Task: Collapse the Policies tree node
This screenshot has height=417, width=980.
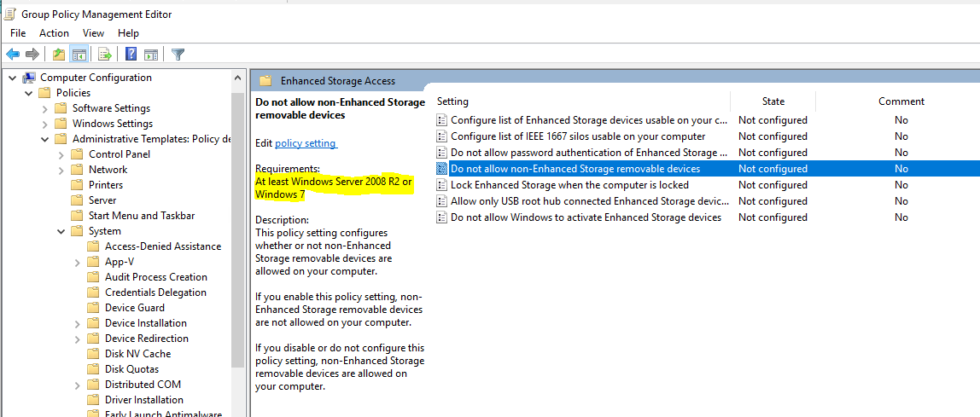Action: [28, 93]
